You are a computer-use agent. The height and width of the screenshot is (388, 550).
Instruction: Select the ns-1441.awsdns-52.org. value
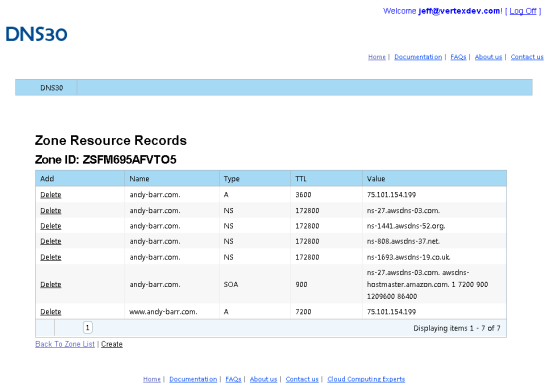[x=406, y=226]
